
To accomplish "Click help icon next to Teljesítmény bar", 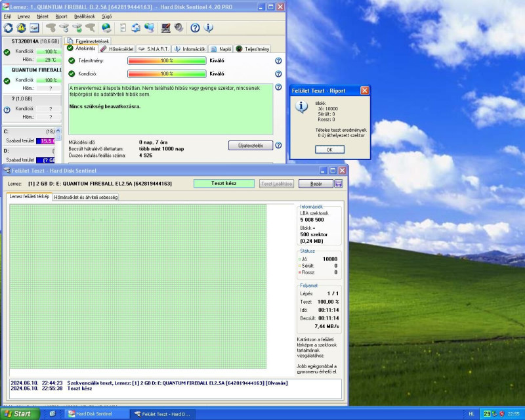I will pos(278,60).
